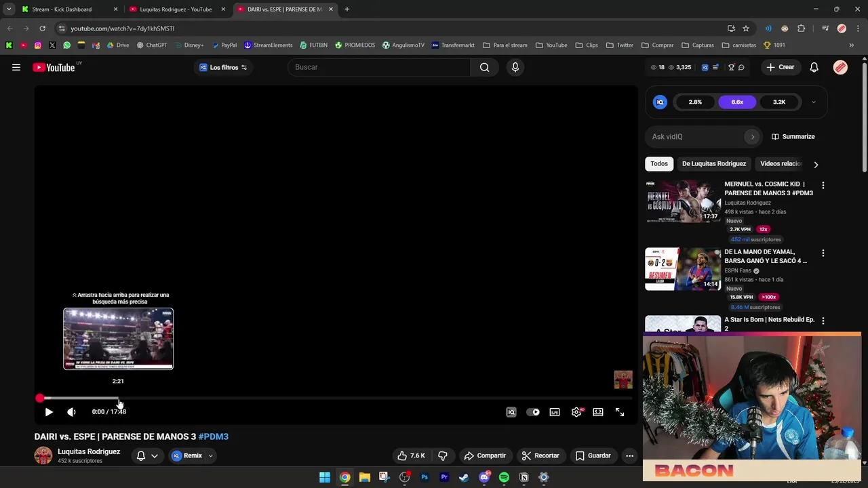Open the subscription notification bell dropdown
Screen dimensions: 868x488
(147, 455)
